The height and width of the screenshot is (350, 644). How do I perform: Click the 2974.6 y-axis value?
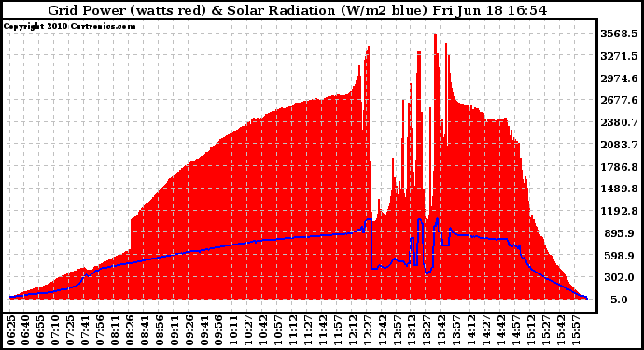619,78
